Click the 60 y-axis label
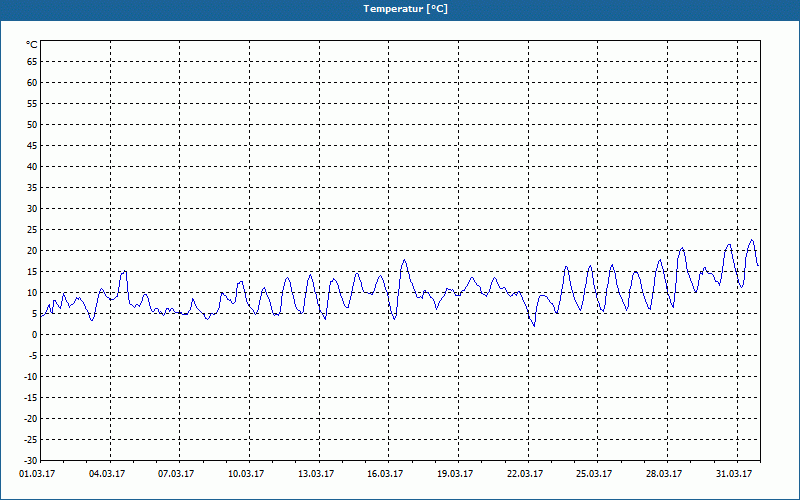Viewport: 800px width, 500px height. pyautogui.click(x=32, y=83)
